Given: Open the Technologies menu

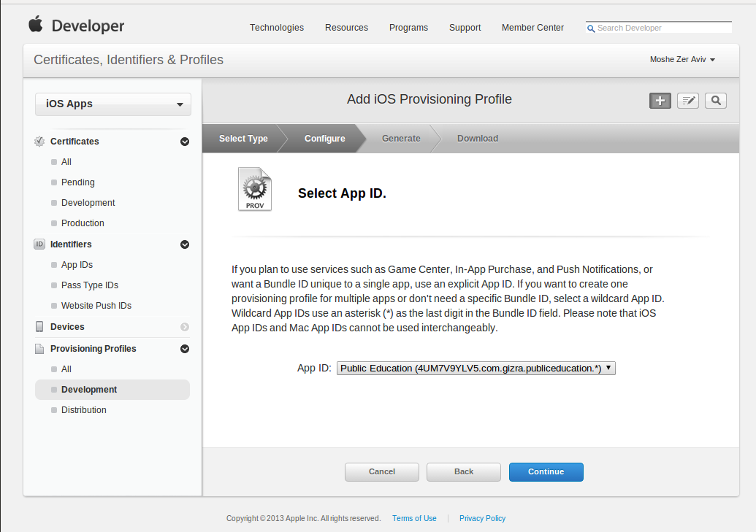Looking at the screenshot, I should tap(277, 28).
